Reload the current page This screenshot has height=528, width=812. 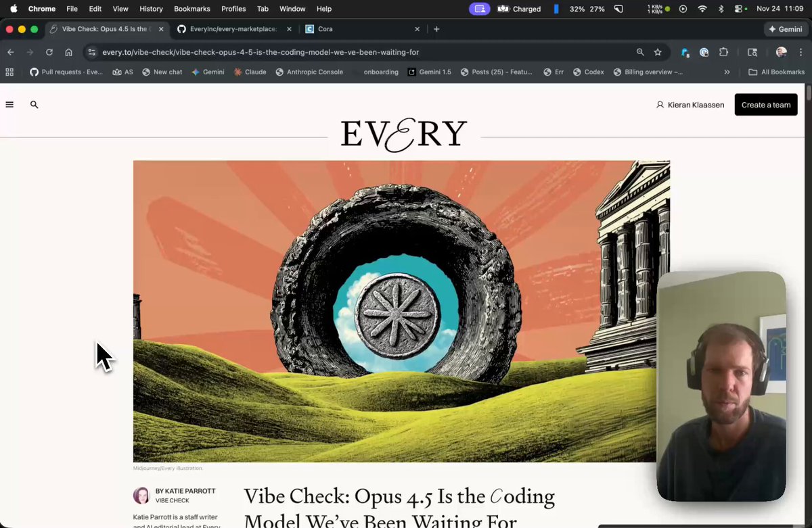(x=49, y=52)
